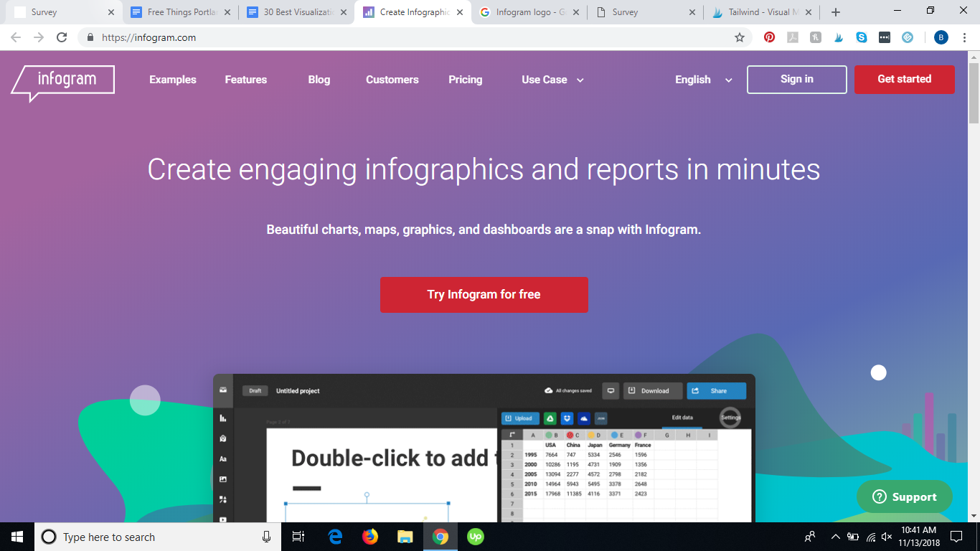Show hidden tray icons
Viewport: 980px width, 551px height.
(x=835, y=537)
